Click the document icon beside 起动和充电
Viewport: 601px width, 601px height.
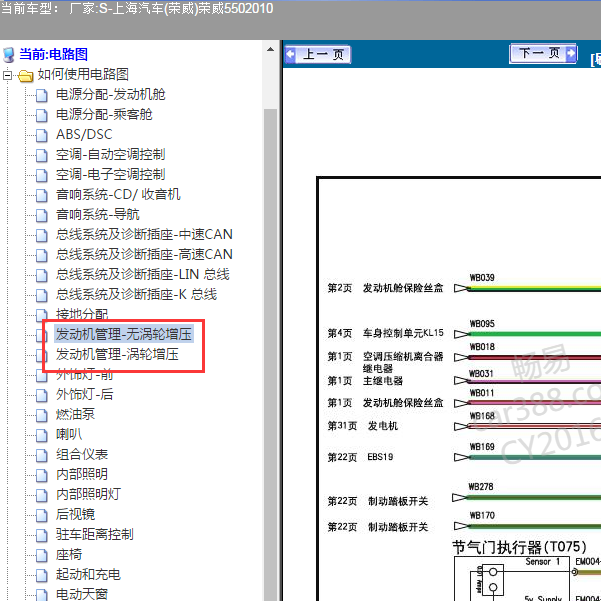(41, 575)
